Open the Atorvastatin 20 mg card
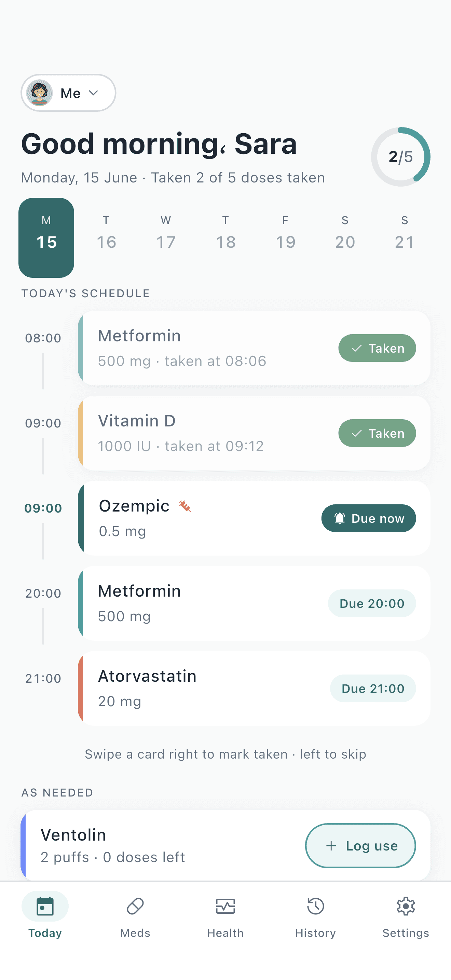Image resolution: width=451 pixels, height=980 pixels. click(254, 689)
